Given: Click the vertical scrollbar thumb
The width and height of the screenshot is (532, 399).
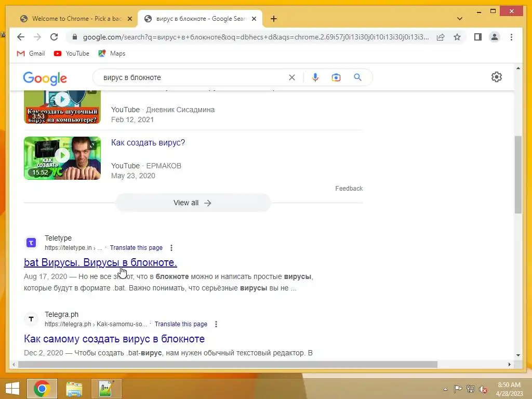Looking at the screenshot, I should pos(518,175).
